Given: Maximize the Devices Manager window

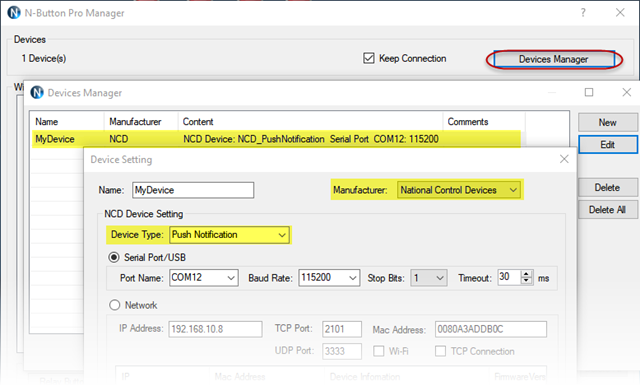Looking at the screenshot, I should 589,92.
